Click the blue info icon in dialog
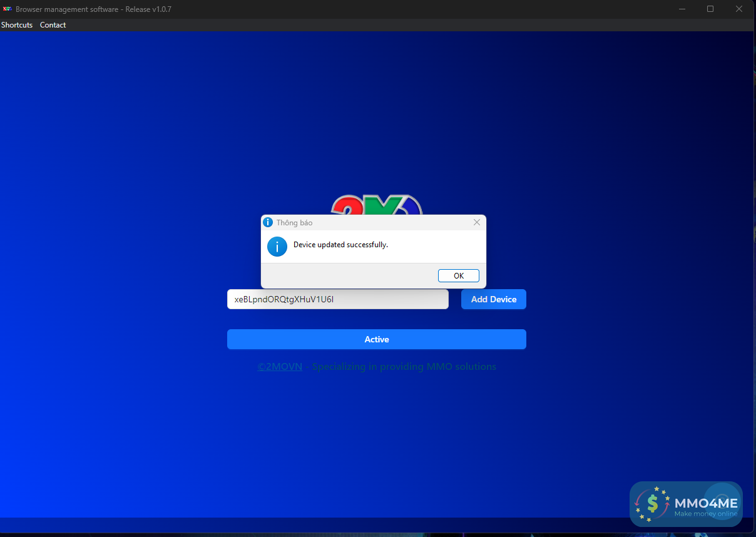The image size is (756, 537). (x=277, y=246)
